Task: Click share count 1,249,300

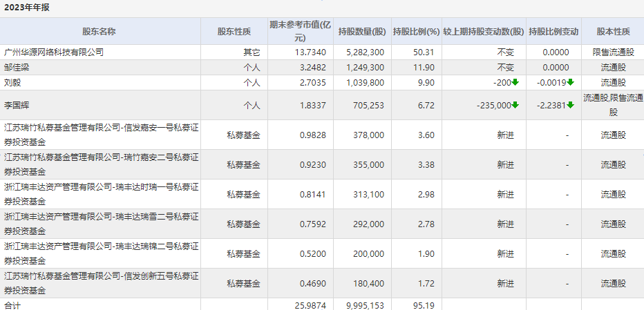Action: click(365, 68)
